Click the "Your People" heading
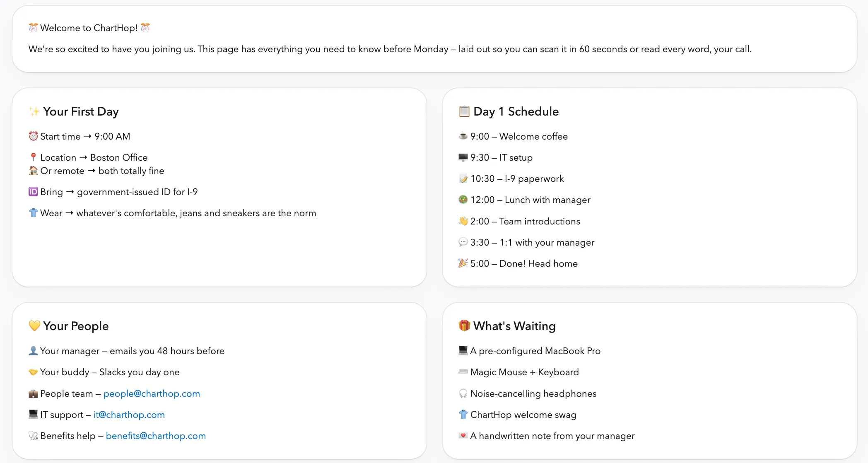 tap(76, 326)
